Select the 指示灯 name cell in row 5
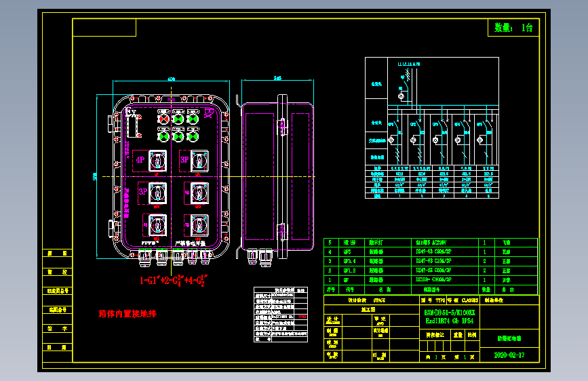 point(375,243)
